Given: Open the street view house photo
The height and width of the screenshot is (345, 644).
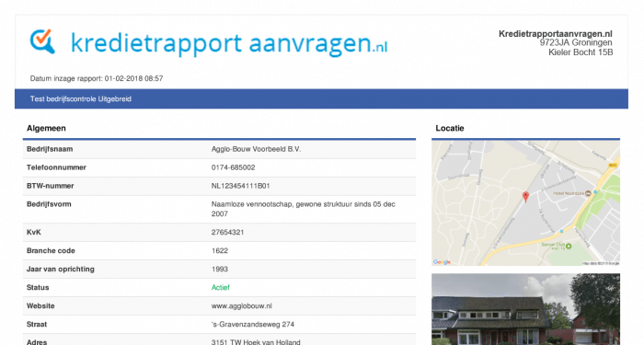Looking at the screenshot, I should coord(525,309).
